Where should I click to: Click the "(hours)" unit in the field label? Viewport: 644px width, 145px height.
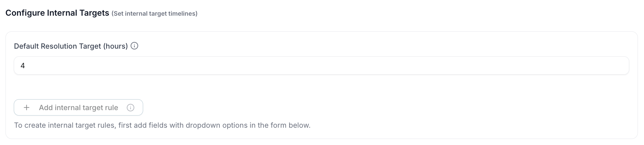116,46
